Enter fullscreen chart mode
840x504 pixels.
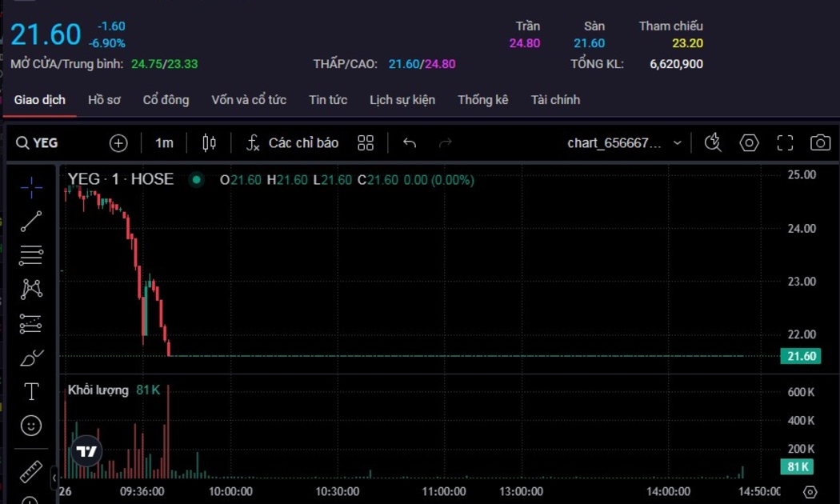point(785,143)
